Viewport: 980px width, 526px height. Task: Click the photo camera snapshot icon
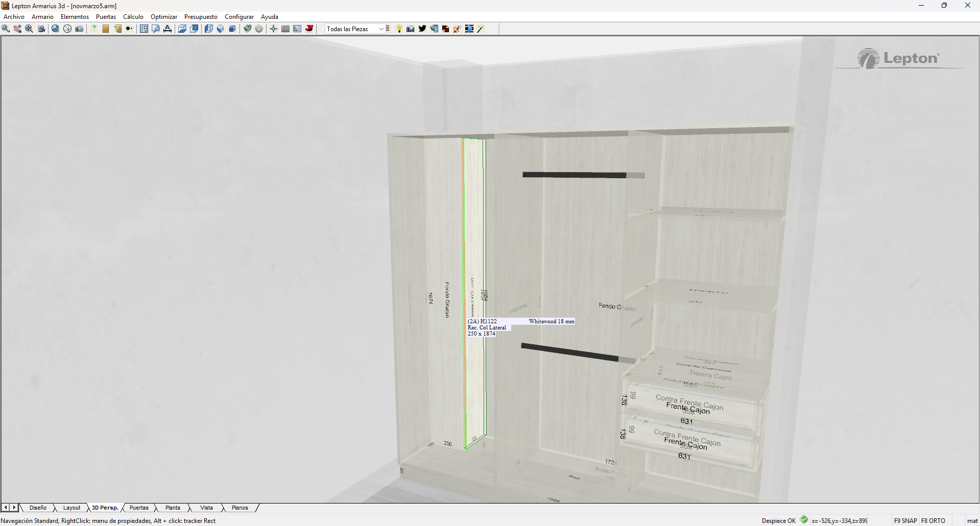point(410,29)
